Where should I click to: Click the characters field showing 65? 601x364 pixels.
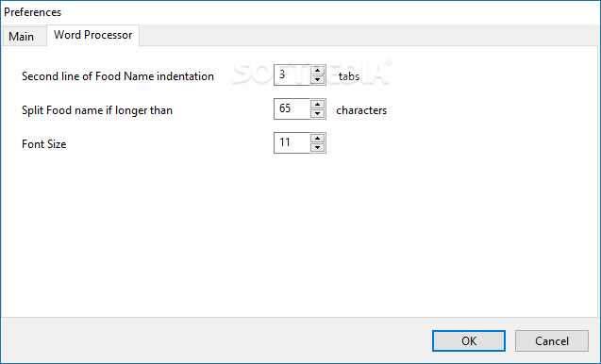pyautogui.click(x=292, y=108)
